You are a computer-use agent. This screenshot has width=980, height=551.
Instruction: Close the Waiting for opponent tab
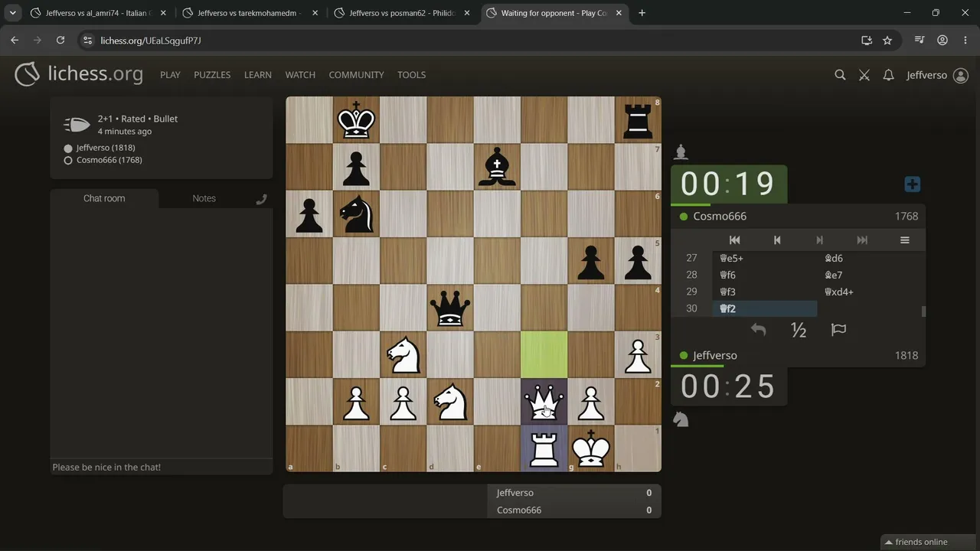pos(619,13)
